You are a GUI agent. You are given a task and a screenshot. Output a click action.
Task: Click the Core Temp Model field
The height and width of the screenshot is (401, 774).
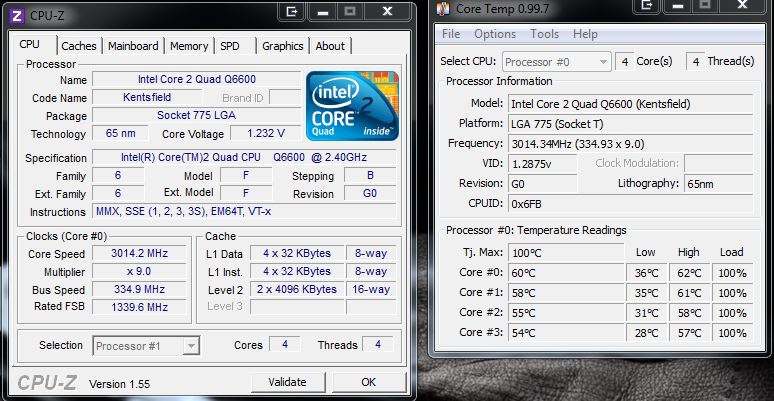coord(631,104)
